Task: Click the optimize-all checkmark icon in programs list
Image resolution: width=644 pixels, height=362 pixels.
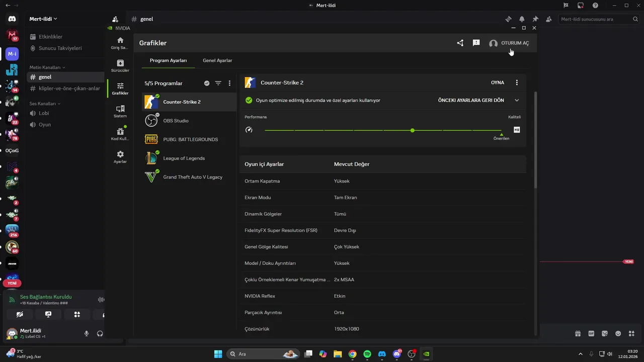Action: click(207, 83)
